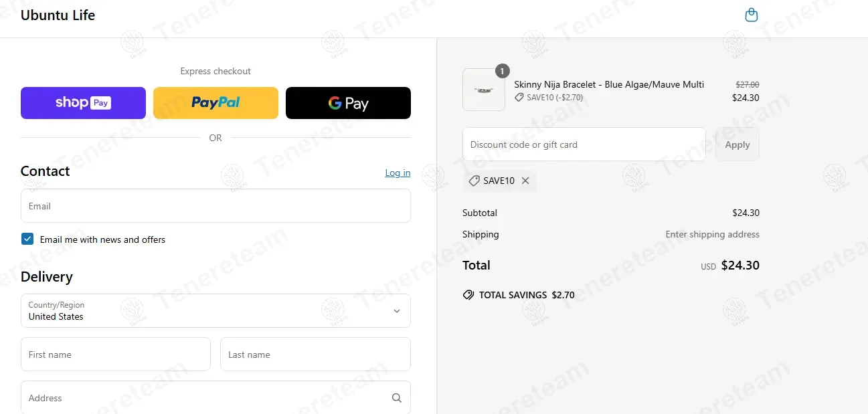
Task: Focus the Discount code or gift card field
Action: click(584, 144)
